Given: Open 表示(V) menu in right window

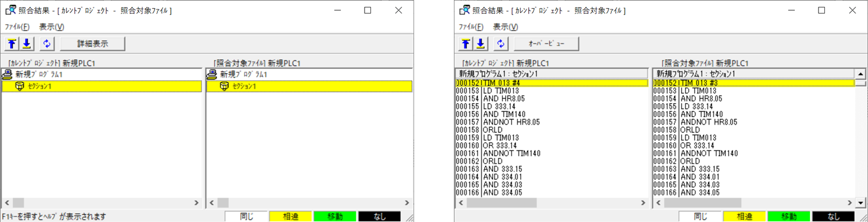Looking at the screenshot, I should click(x=505, y=27).
